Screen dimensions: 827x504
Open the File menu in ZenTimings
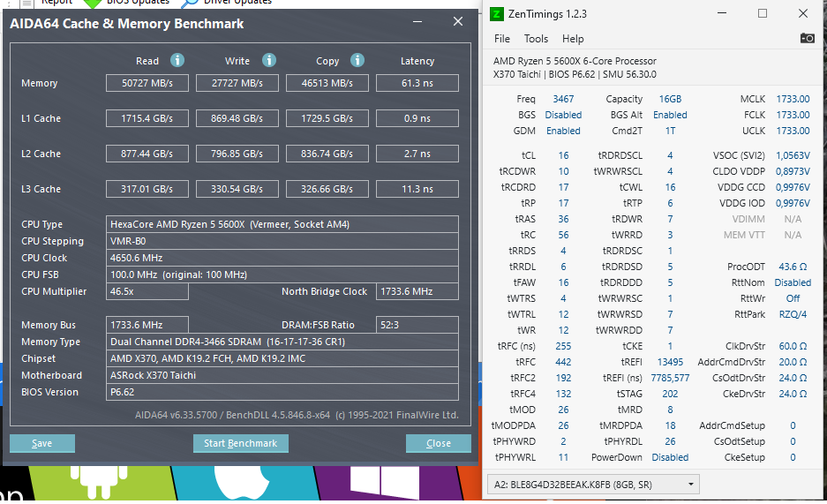coord(502,39)
